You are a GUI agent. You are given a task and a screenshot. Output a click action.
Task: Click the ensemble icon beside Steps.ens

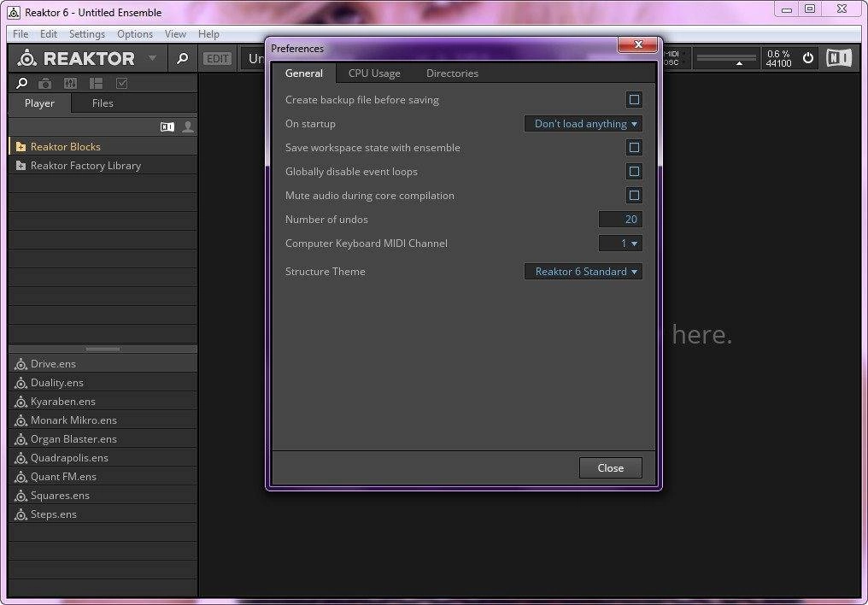[x=21, y=514]
